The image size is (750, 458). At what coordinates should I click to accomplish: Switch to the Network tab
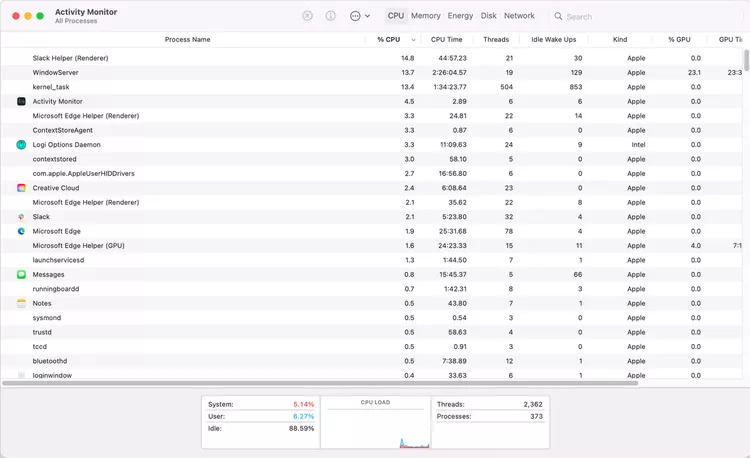[519, 16]
